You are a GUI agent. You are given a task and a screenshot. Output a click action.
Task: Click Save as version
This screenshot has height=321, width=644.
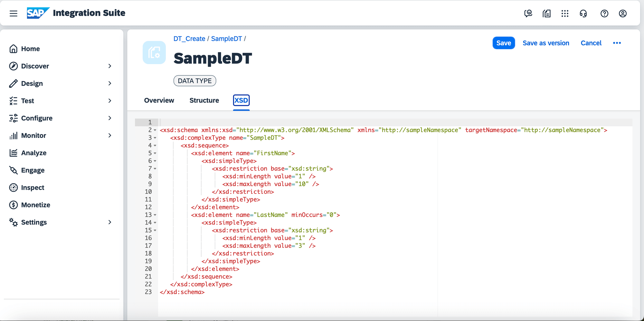[546, 43]
